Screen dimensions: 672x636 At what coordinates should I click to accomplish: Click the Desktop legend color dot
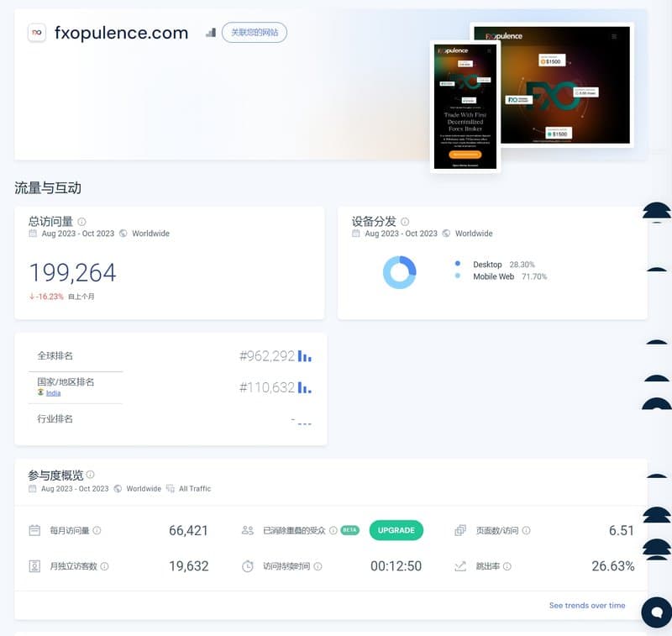(x=458, y=264)
